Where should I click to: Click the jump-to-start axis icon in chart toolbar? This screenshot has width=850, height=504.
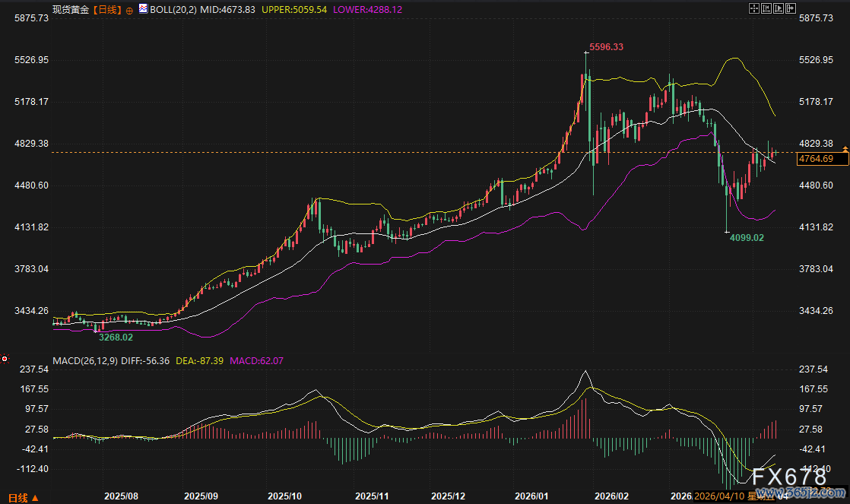click(x=766, y=8)
